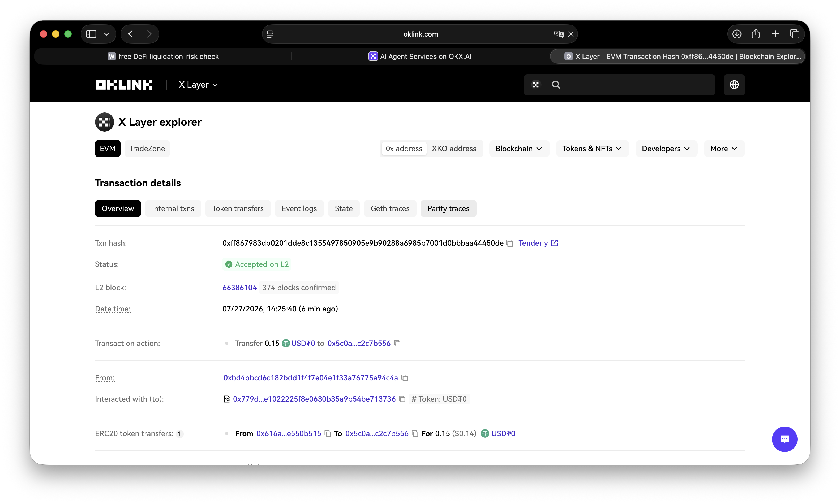
Task: Click the contract icon beside Interacted with address
Action: pos(227,399)
